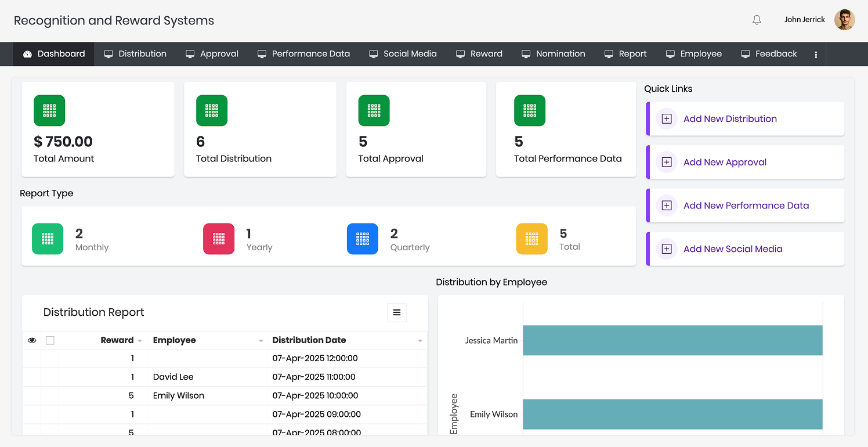Screen dimensions: 868x447
Task: Click the green Monthly report icon
Action: pyautogui.click(x=48, y=239)
